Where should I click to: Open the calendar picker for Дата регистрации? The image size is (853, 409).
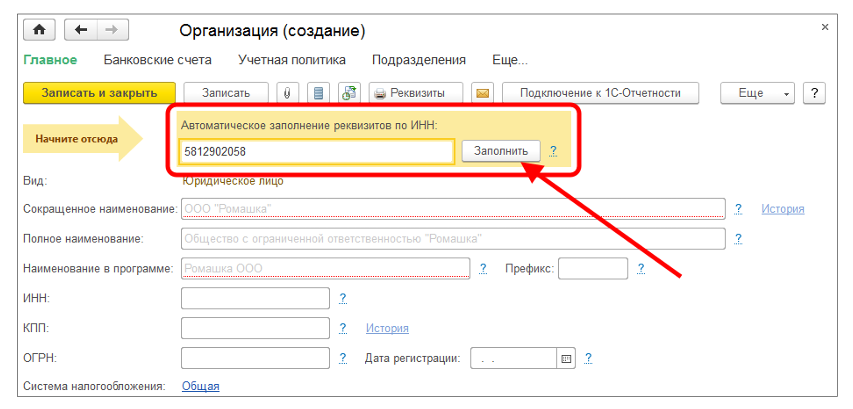coord(566,358)
